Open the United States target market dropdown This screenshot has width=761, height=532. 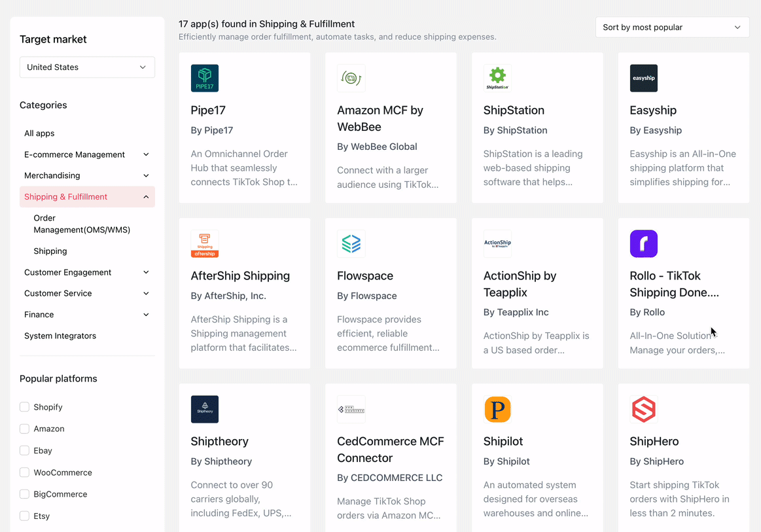87,67
